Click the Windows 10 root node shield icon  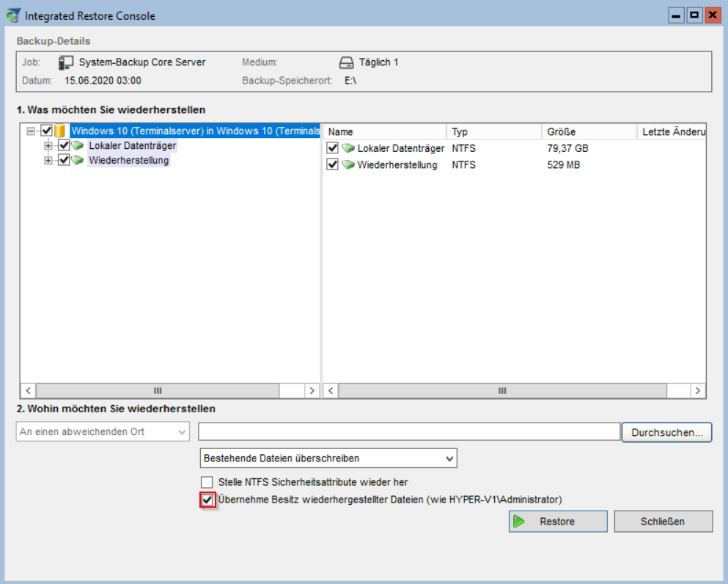[x=61, y=131]
